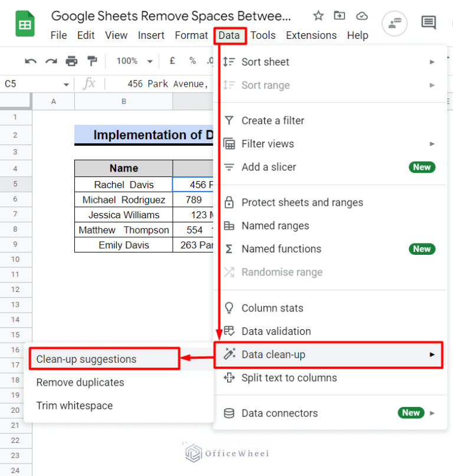
Task: Click the redo arrow in toolbar
Action: click(x=51, y=61)
